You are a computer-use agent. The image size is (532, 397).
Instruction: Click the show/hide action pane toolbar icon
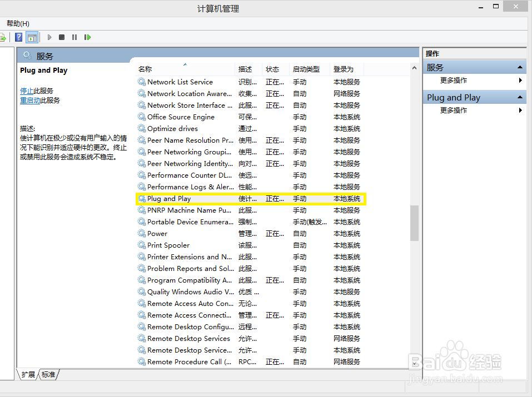(32, 37)
